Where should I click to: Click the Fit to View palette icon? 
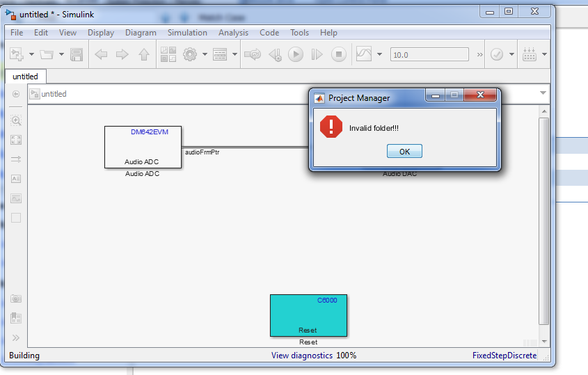[x=16, y=140]
